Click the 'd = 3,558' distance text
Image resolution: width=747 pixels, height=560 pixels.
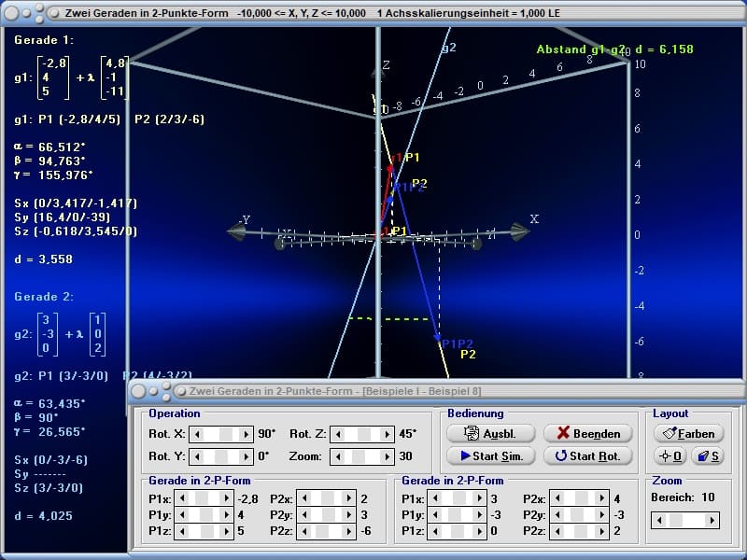point(43,259)
